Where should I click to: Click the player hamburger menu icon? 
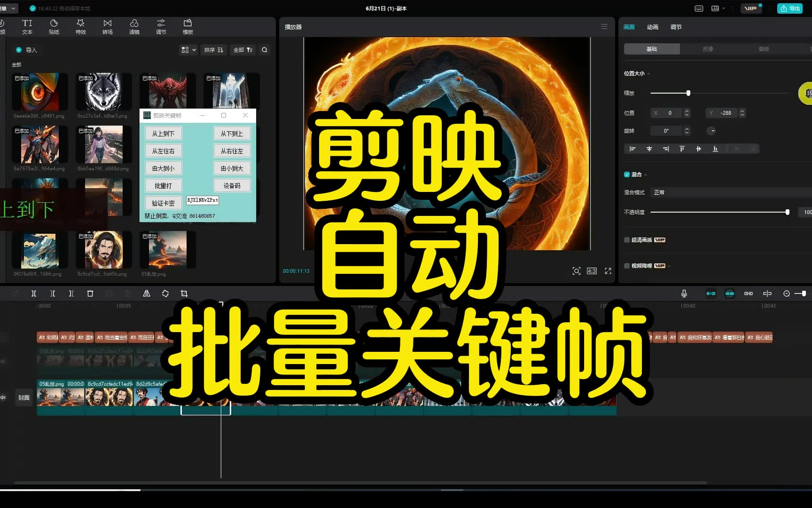pyautogui.click(x=604, y=27)
